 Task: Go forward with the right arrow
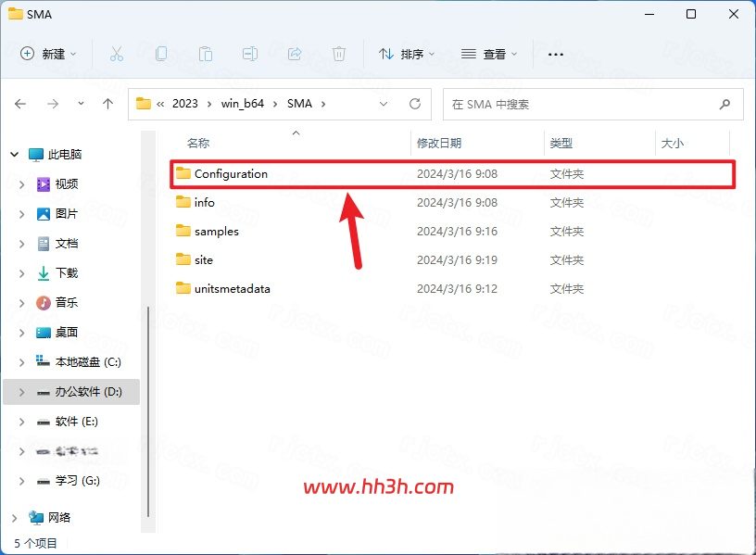pos(53,104)
